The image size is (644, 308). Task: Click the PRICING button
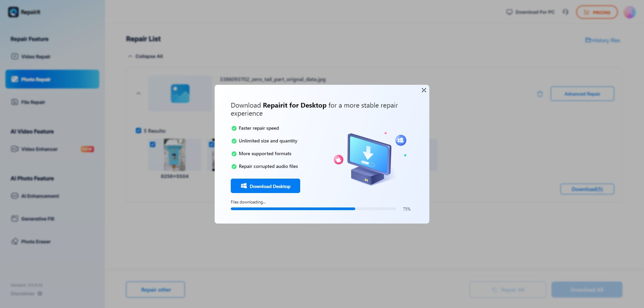coord(597,12)
